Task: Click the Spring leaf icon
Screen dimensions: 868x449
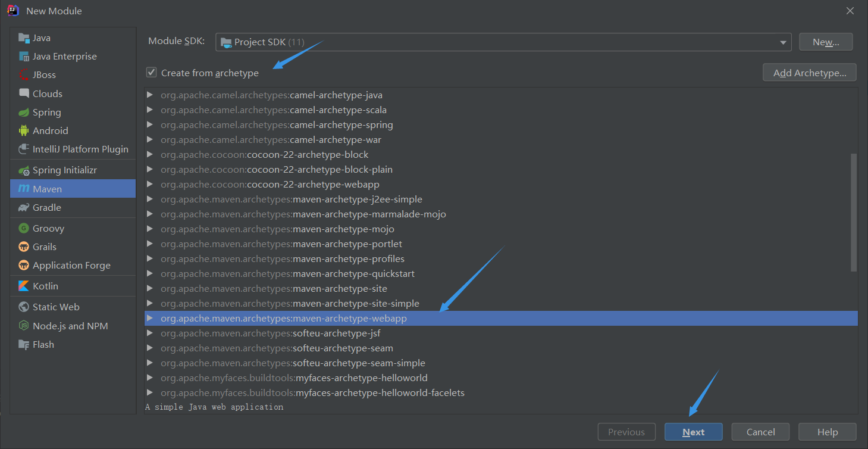Action: coord(24,113)
